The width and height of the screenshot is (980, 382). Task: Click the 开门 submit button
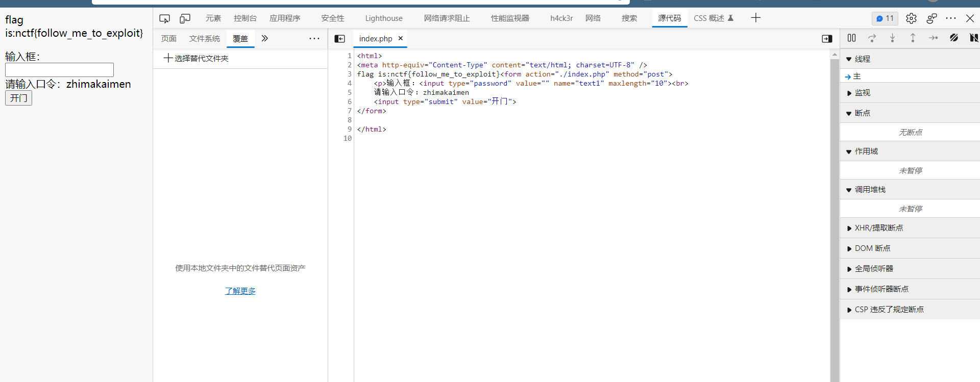point(18,98)
